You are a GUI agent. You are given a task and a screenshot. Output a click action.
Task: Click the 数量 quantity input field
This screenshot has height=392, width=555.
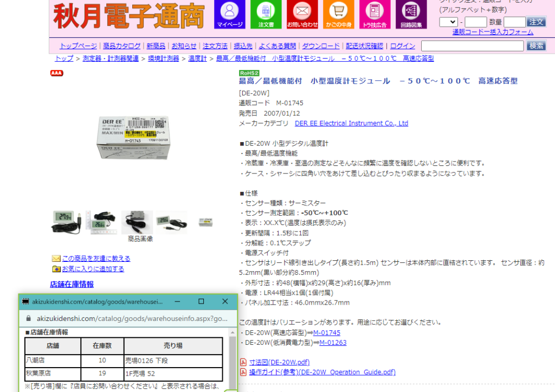coord(514,22)
